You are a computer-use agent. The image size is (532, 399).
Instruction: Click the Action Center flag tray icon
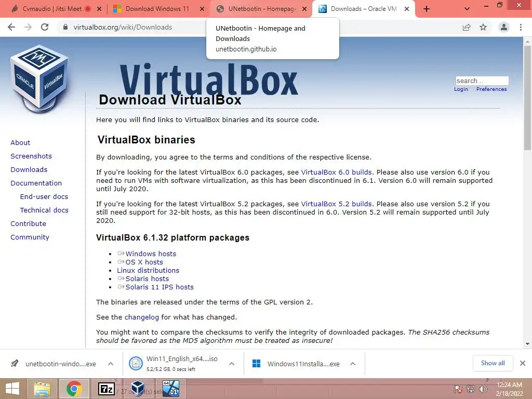(x=458, y=389)
